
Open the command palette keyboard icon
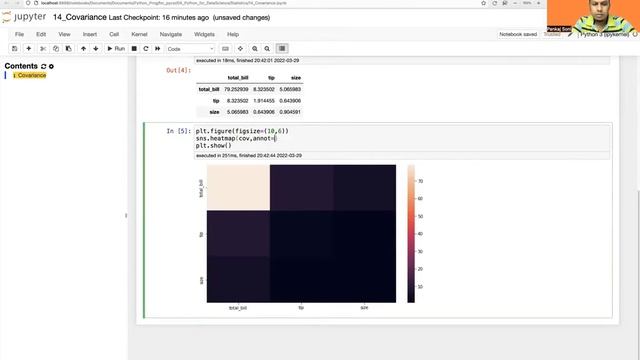point(225,49)
